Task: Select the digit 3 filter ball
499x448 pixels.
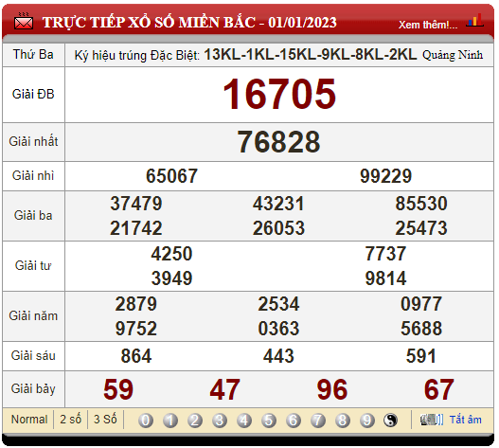Action: pyautogui.click(x=220, y=421)
